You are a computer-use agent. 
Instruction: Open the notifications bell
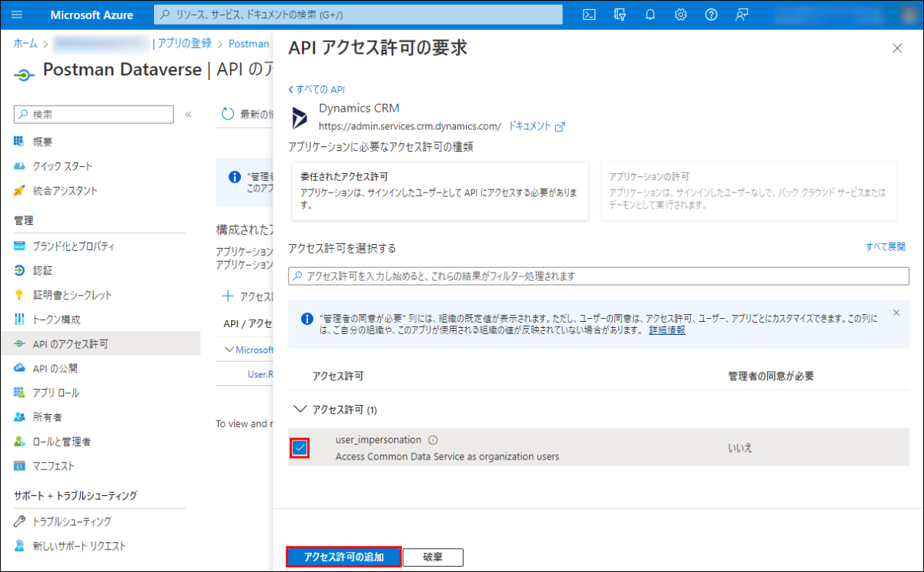point(650,15)
